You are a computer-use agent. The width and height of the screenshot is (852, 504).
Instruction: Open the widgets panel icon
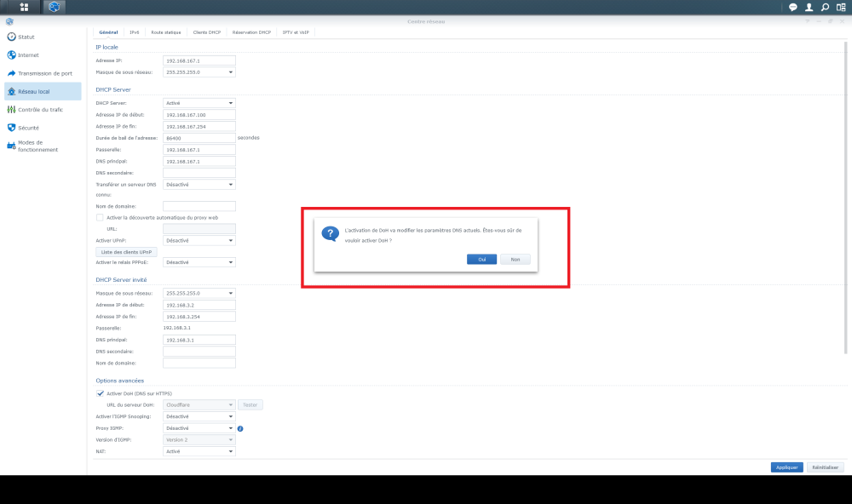tap(841, 7)
